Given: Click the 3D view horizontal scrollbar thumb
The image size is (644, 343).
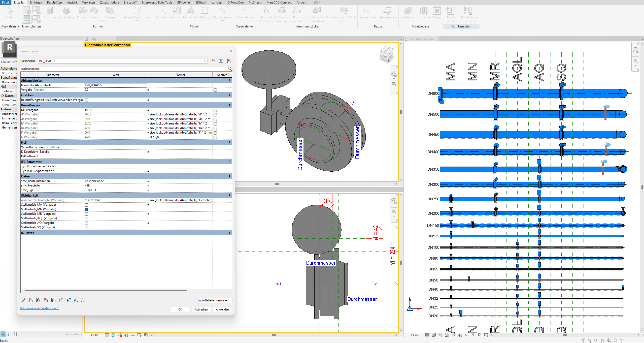Looking at the screenshot, I should 277,184.
